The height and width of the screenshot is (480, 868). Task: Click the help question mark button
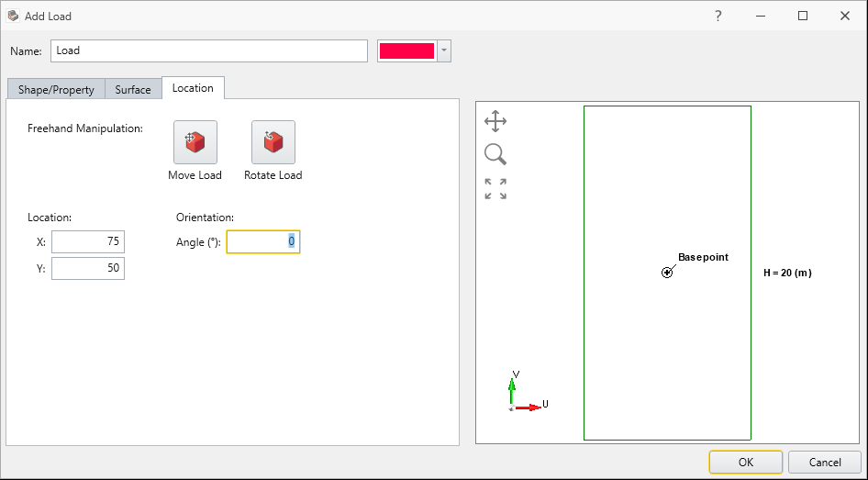[718, 16]
